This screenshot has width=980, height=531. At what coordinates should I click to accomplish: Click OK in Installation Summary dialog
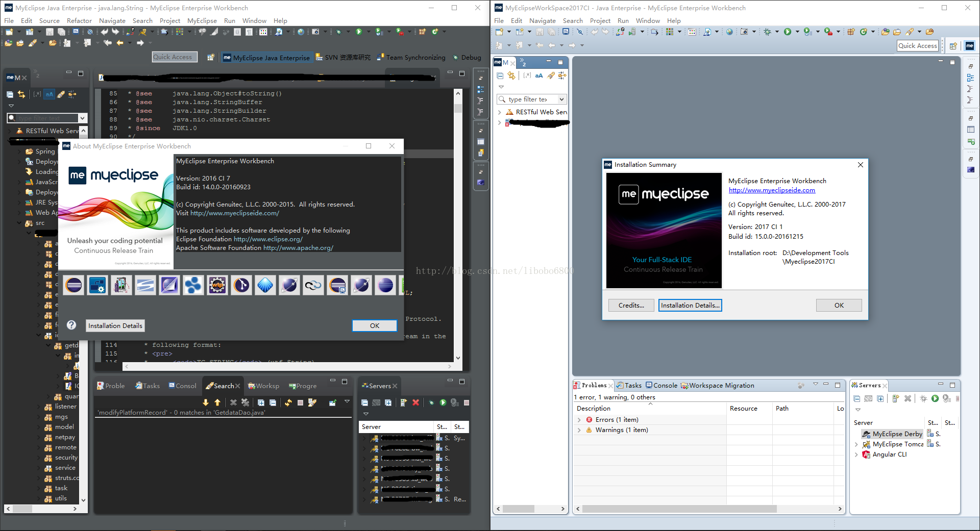pos(839,306)
